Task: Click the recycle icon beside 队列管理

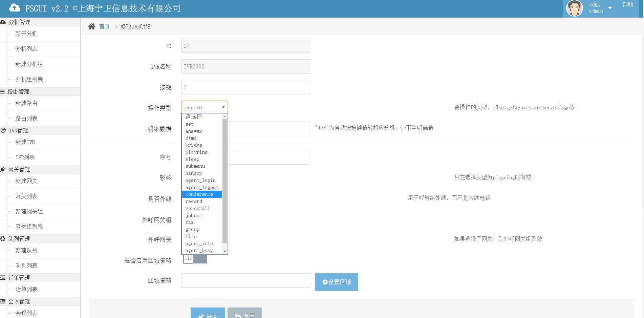Action: (x=3, y=239)
